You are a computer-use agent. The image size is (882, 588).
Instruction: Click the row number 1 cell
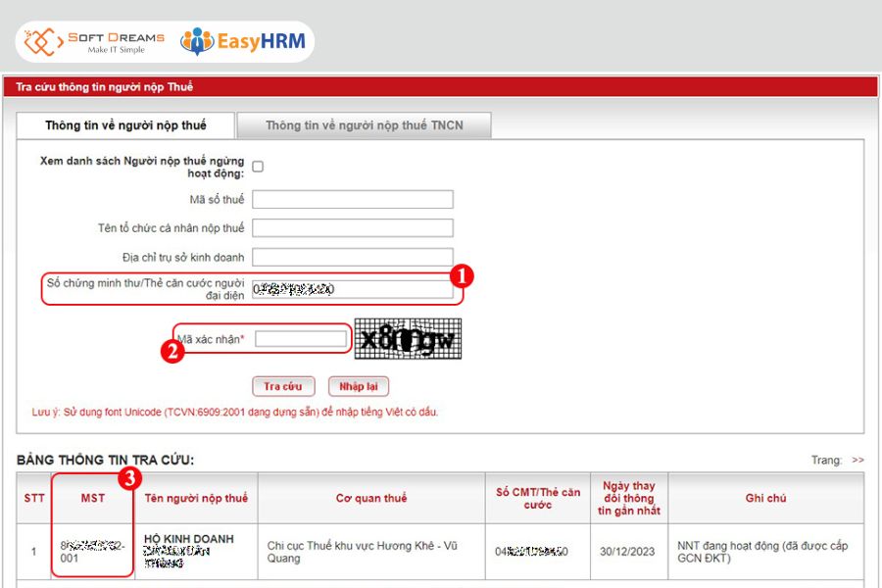click(33, 552)
